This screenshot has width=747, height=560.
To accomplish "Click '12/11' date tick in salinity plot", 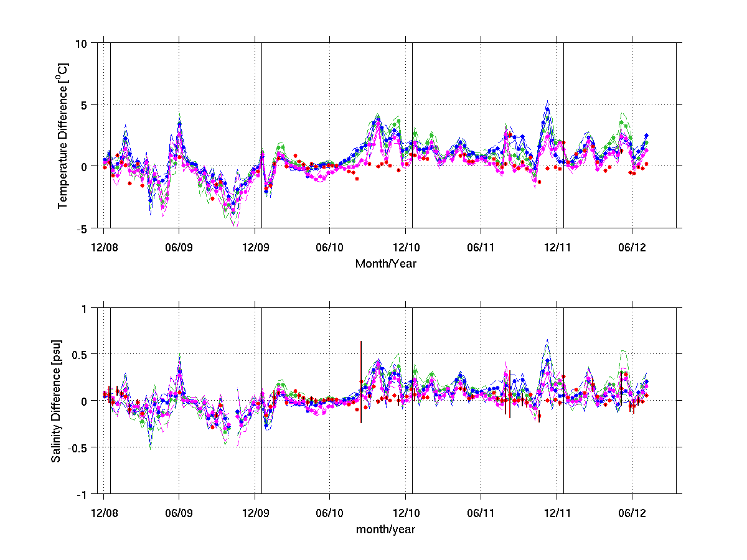I will [557, 513].
